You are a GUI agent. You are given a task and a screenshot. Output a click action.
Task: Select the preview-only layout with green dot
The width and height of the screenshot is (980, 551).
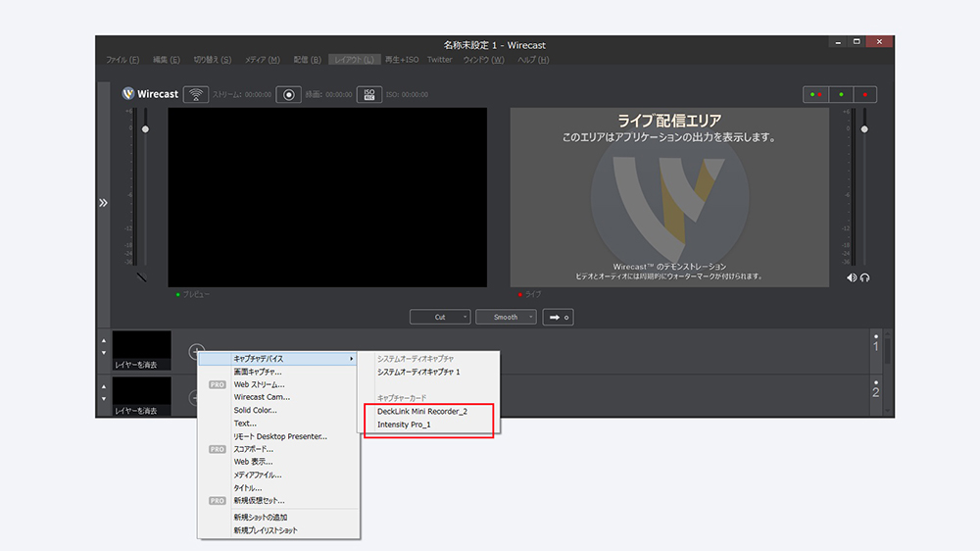[841, 94]
